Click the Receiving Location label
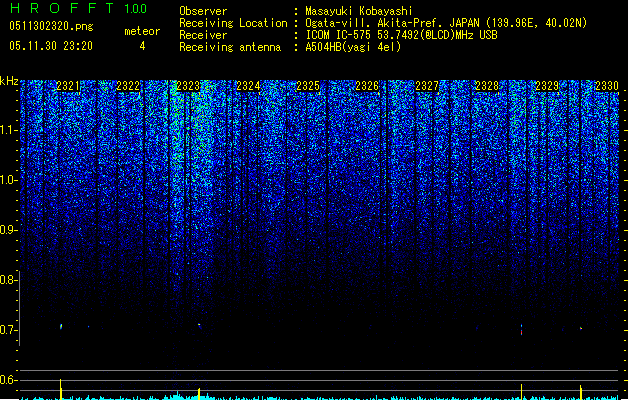The width and height of the screenshot is (629, 400). (x=233, y=23)
